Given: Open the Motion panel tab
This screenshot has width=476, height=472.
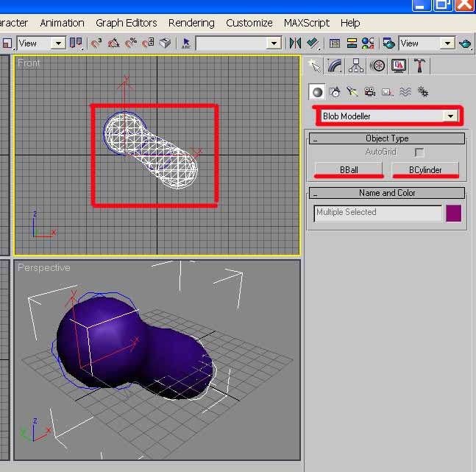Looking at the screenshot, I should (377, 66).
